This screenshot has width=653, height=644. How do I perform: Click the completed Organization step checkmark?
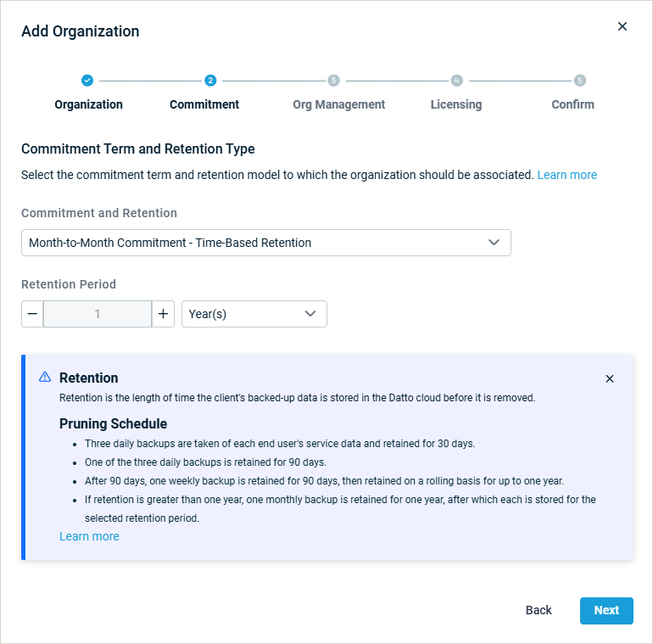87,81
